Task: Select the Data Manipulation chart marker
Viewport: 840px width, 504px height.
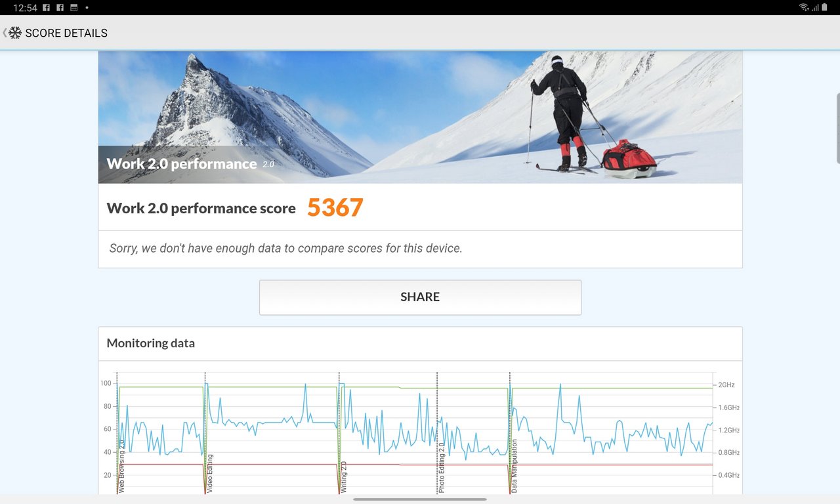Action: tap(514, 466)
